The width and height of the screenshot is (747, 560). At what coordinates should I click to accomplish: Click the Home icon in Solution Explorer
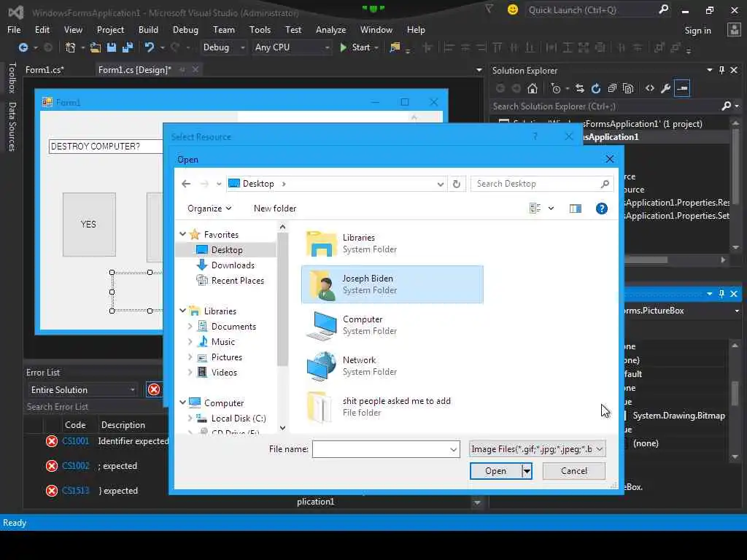[x=532, y=88]
